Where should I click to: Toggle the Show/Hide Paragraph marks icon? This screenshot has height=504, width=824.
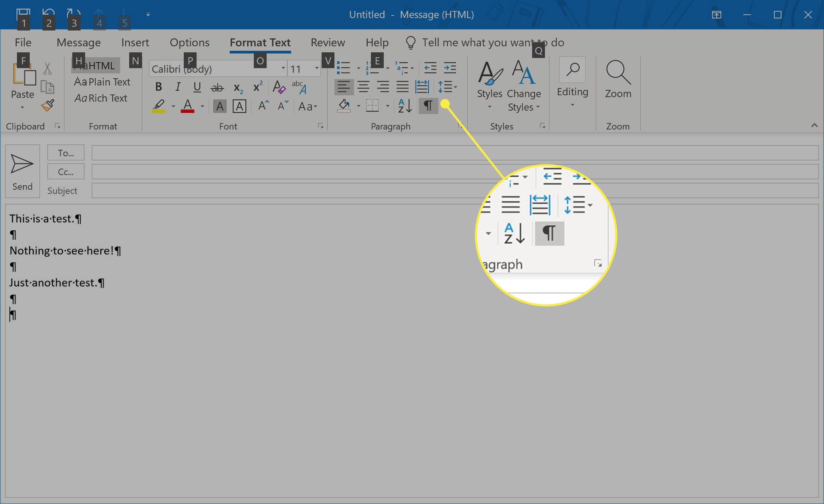click(427, 106)
